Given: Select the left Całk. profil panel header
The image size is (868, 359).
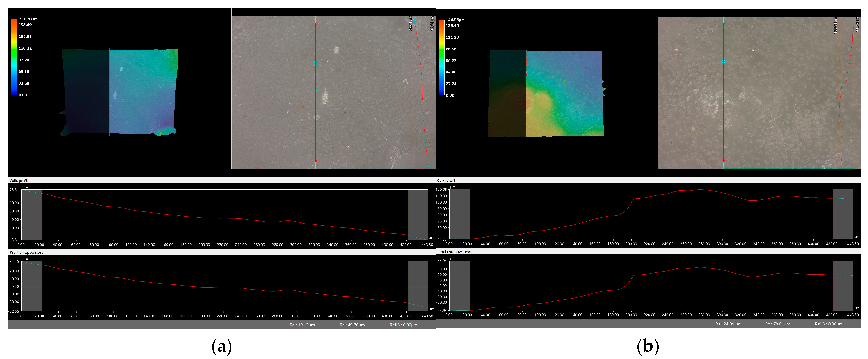Looking at the screenshot, I should (x=19, y=181).
